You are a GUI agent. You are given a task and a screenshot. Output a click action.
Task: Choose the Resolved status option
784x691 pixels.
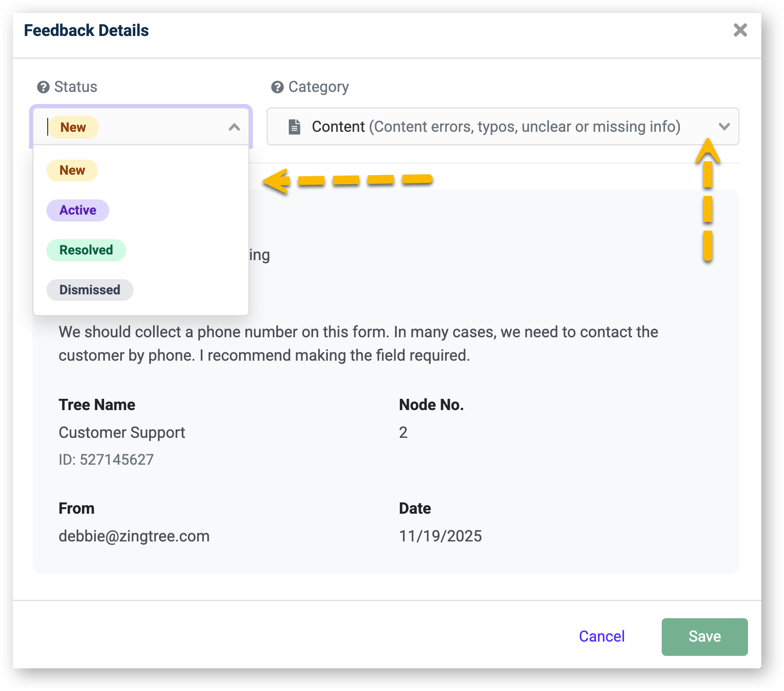(x=86, y=250)
